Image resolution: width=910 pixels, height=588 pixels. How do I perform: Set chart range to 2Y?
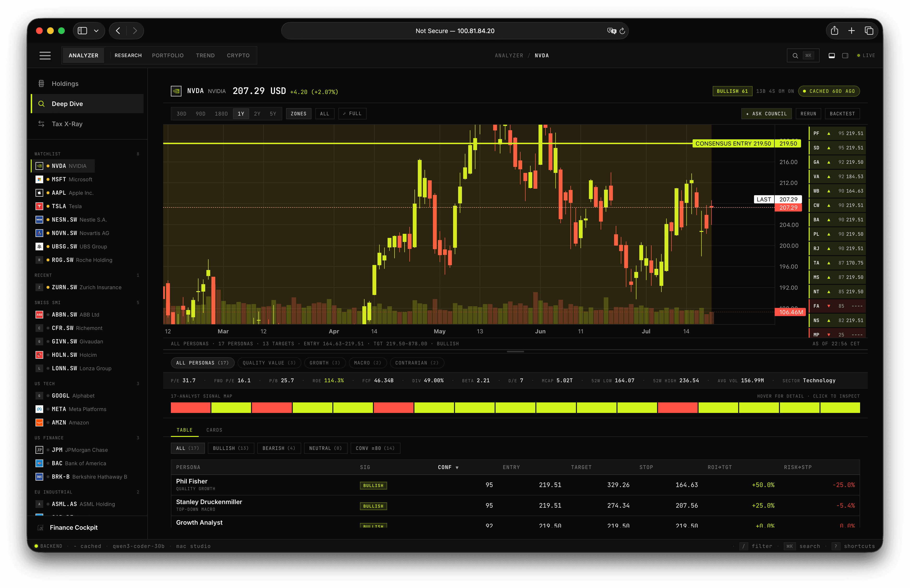[x=257, y=114]
